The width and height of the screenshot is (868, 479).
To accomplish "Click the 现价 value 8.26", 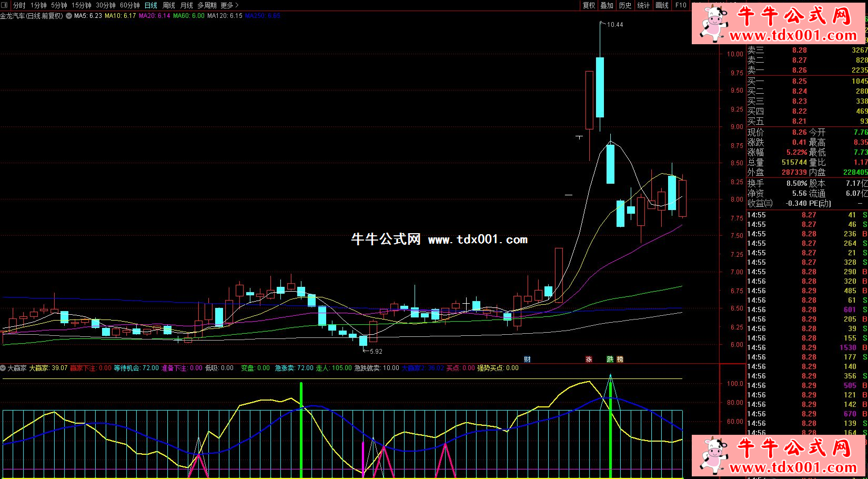I will coord(800,132).
